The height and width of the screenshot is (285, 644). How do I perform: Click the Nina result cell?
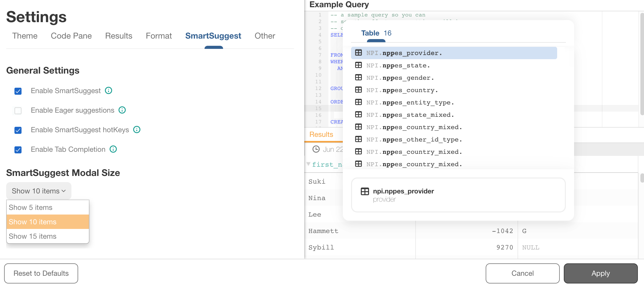coord(317,198)
